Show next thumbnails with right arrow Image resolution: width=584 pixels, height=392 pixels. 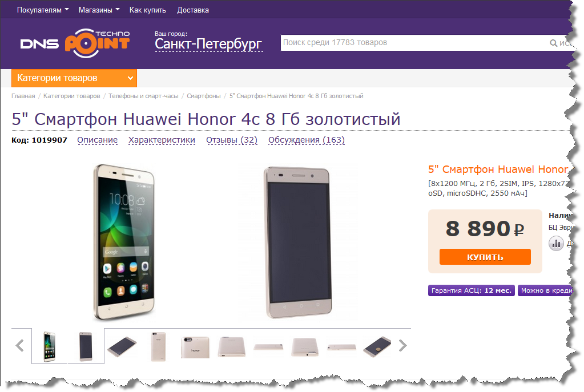tap(402, 345)
